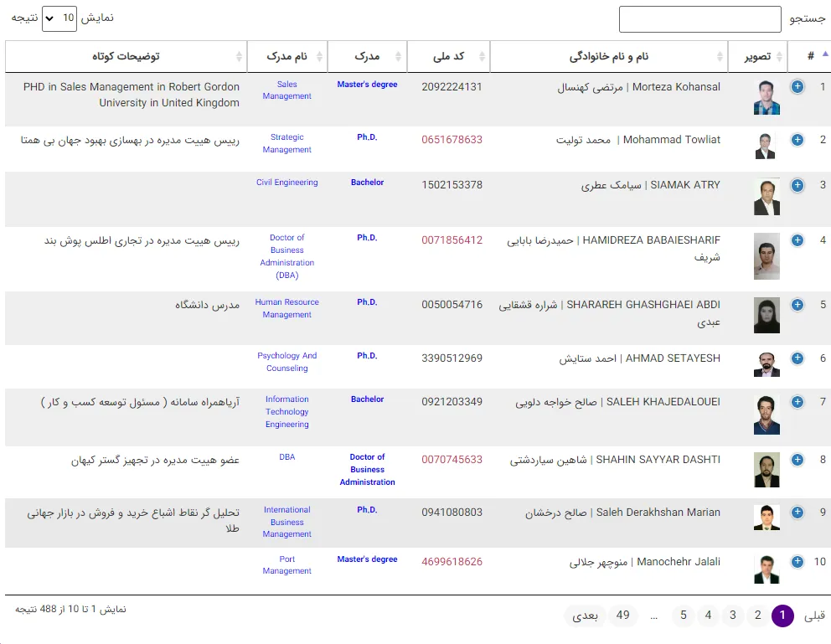Expand row details for SHAHIN SAYYAR DASHTI
The height and width of the screenshot is (644, 831).
pyautogui.click(x=797, y=460)
